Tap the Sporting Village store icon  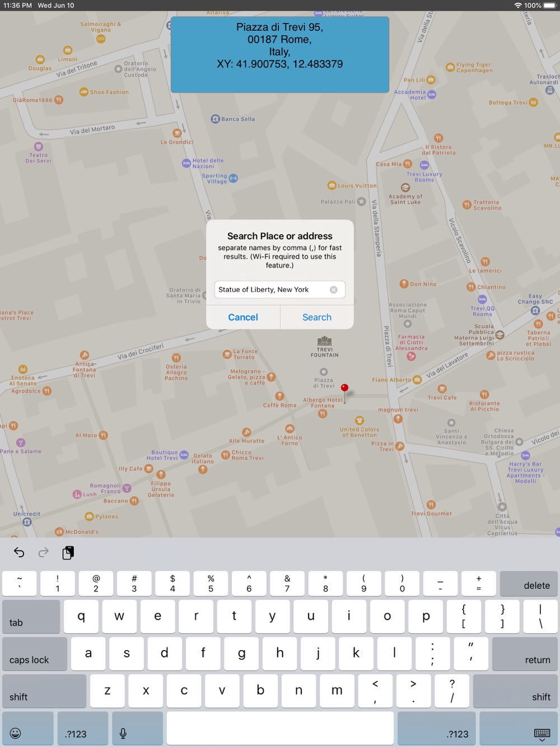point(234,178)
